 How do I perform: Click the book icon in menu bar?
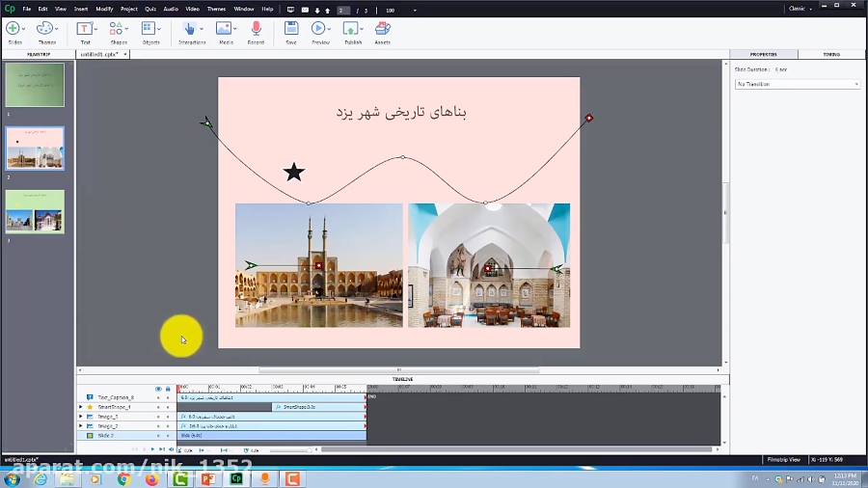click(290, 10)
